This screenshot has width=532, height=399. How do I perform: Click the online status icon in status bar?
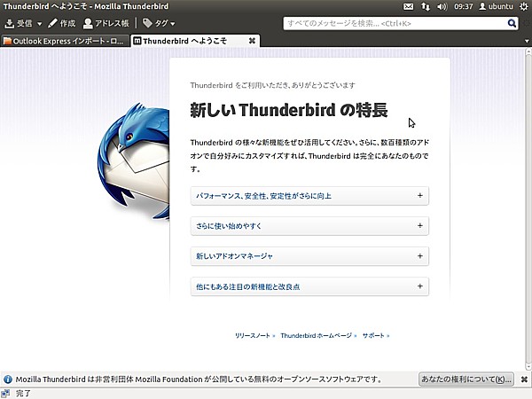pyautogui.click(x=5, y=394)
